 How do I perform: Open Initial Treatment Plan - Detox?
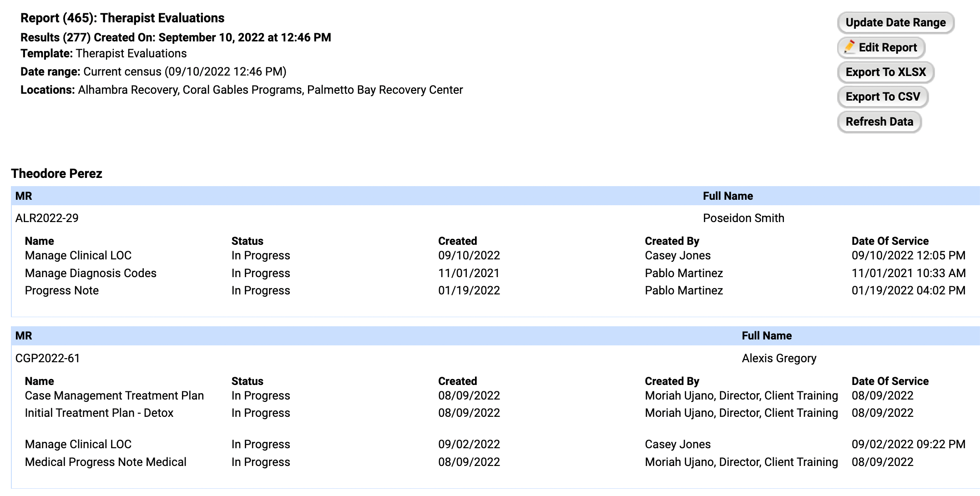(x=99, y=413)
